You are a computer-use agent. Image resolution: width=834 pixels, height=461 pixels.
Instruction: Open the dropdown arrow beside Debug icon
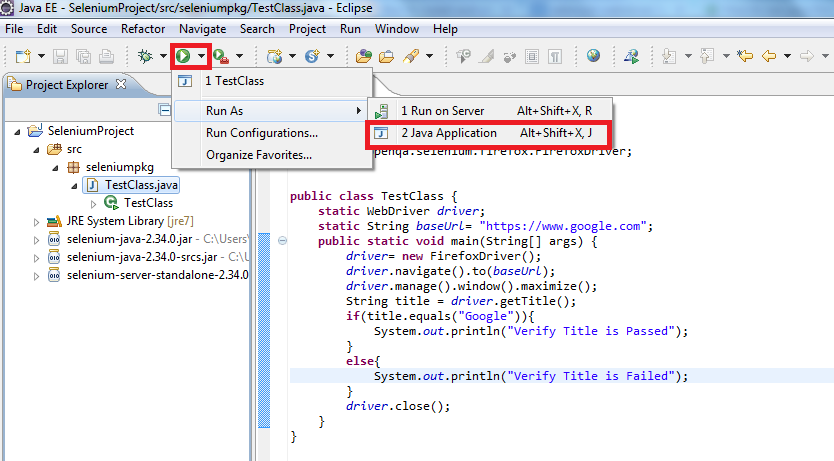point(163,56)
